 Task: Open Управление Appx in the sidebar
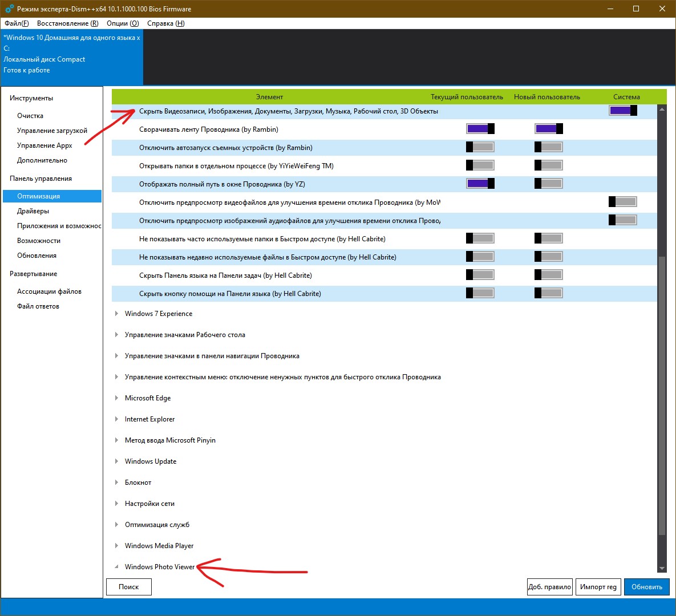tap(44, 145)
